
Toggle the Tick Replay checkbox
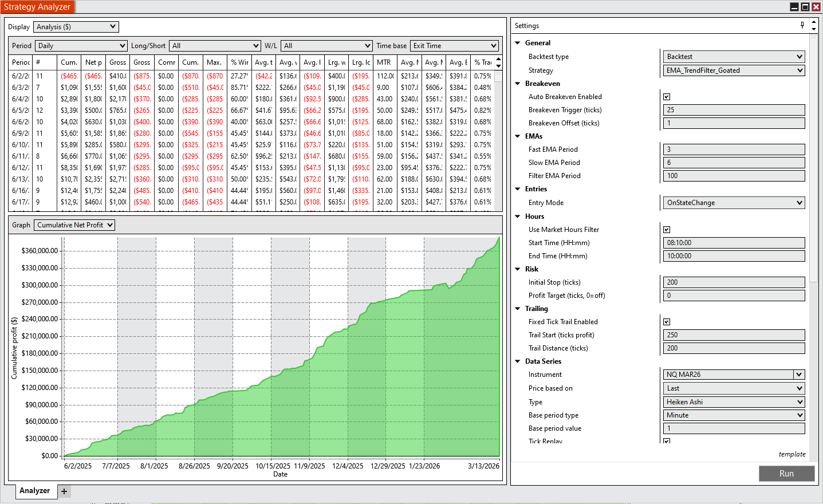click(667, 441)
